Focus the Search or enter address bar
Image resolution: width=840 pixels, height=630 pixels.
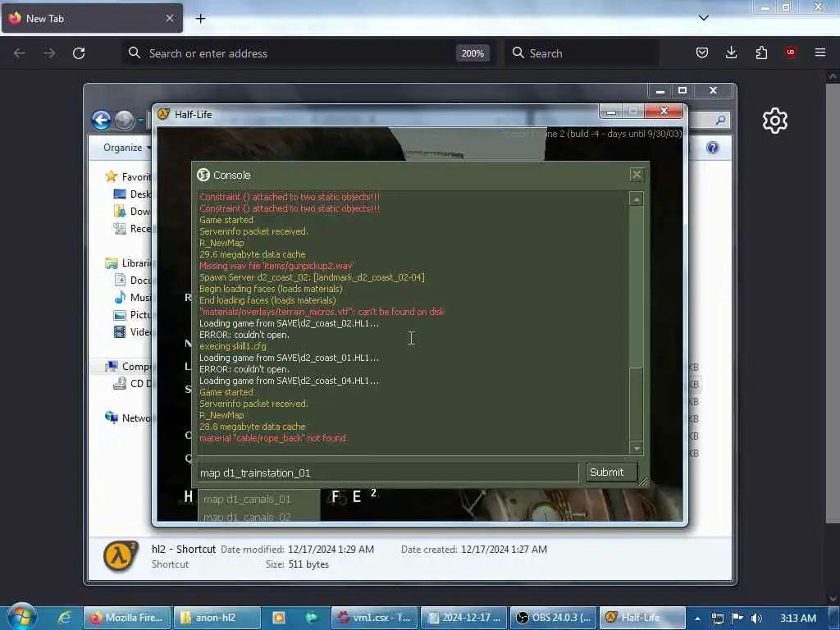click(x=290, y=53)
